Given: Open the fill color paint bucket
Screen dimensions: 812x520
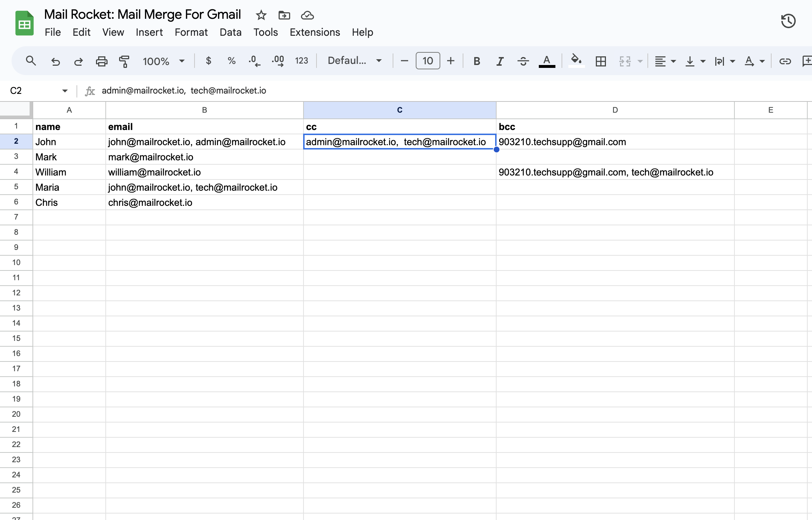Looking at the screenshot, I should point(576,60).
